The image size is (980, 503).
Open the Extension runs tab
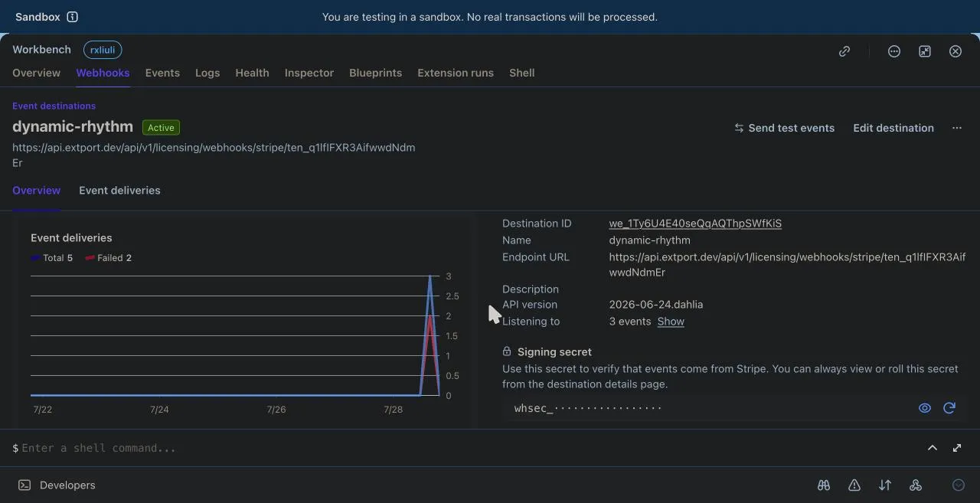(456, 73)
